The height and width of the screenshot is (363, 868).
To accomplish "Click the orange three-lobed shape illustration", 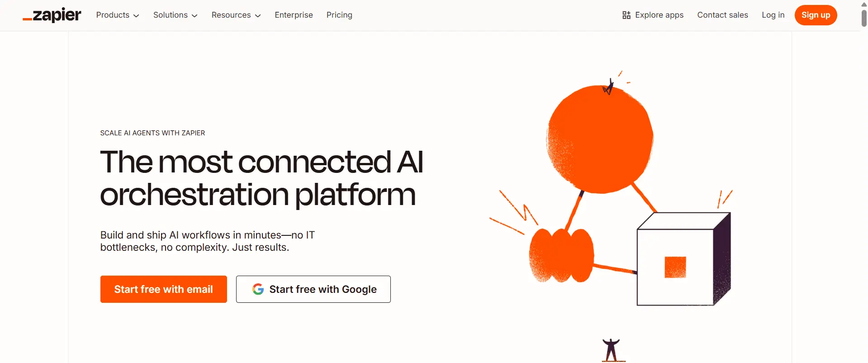I will click(x=561, y=255).
